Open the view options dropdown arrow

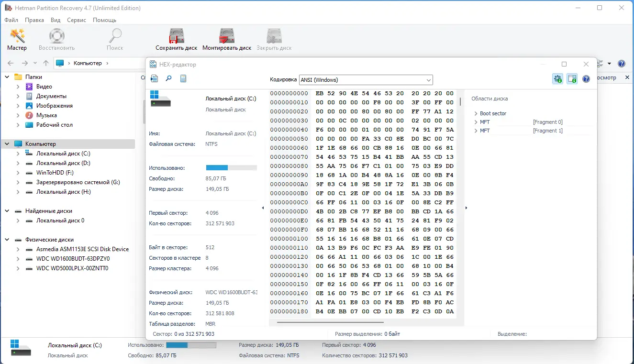click(x=609, y=64)
